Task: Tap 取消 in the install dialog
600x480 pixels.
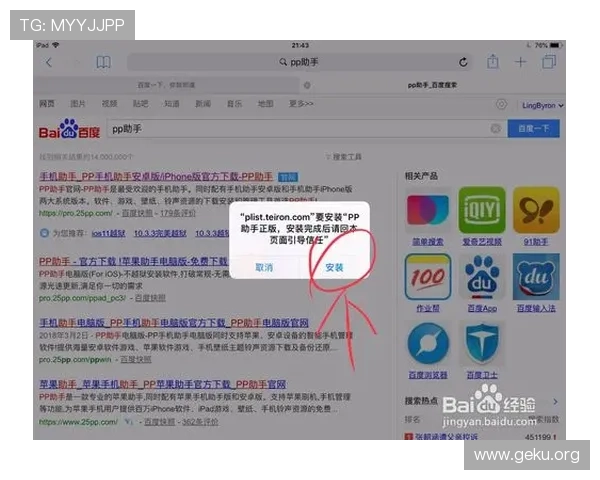Action: pos(264,267)
